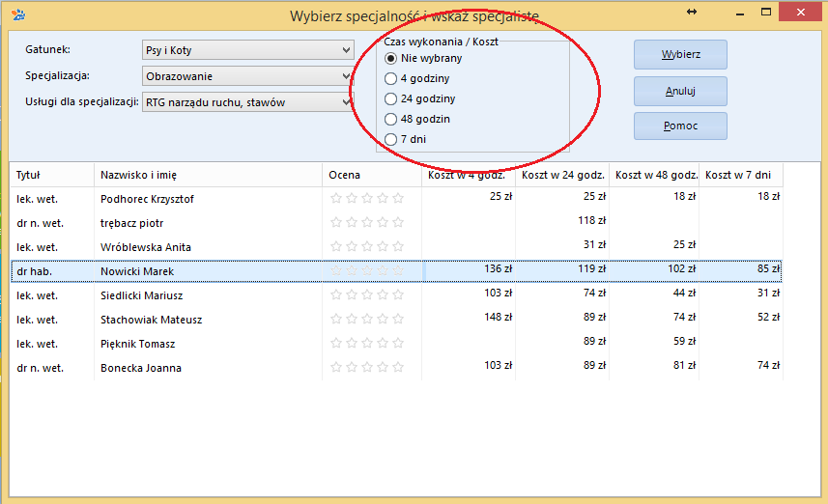Click the Koszt w 48 godz. column header
Screen dimensions: 828x504
tap(654, 175)
